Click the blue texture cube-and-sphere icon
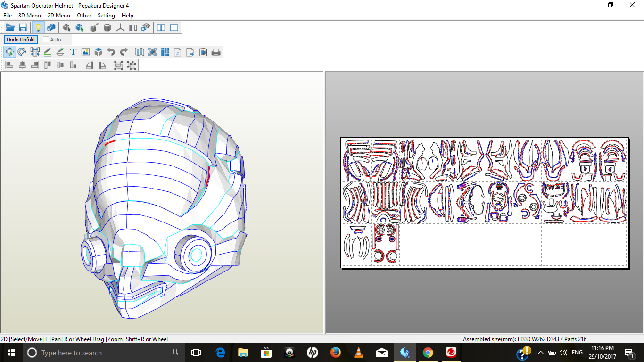The width and height of the screenshot is (644, 362). (51, 28)
